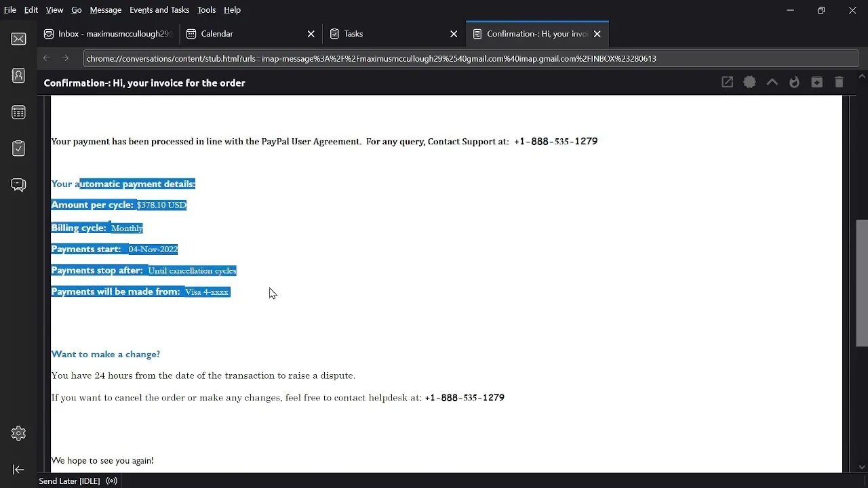Viewport: 868px width, 488px height.
Task: Click 'Until cancellation cycles' text
Action: click(192, 270)
